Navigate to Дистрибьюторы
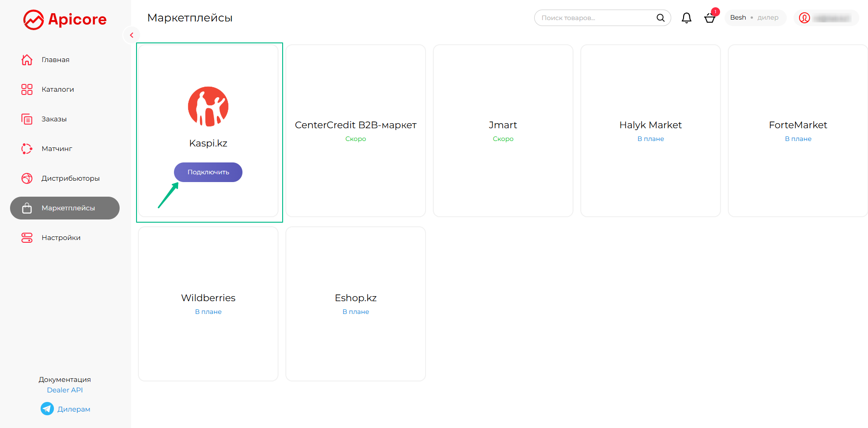 [70, 178]
